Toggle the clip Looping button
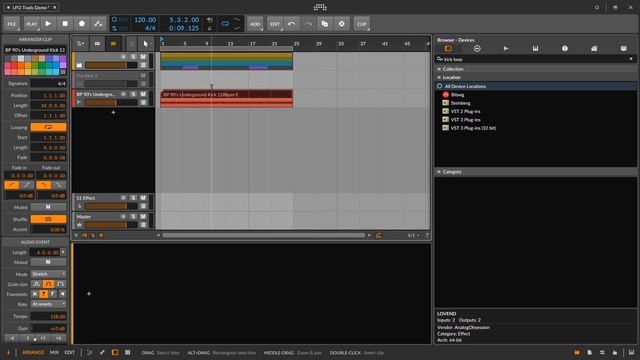 pos(48,127)
